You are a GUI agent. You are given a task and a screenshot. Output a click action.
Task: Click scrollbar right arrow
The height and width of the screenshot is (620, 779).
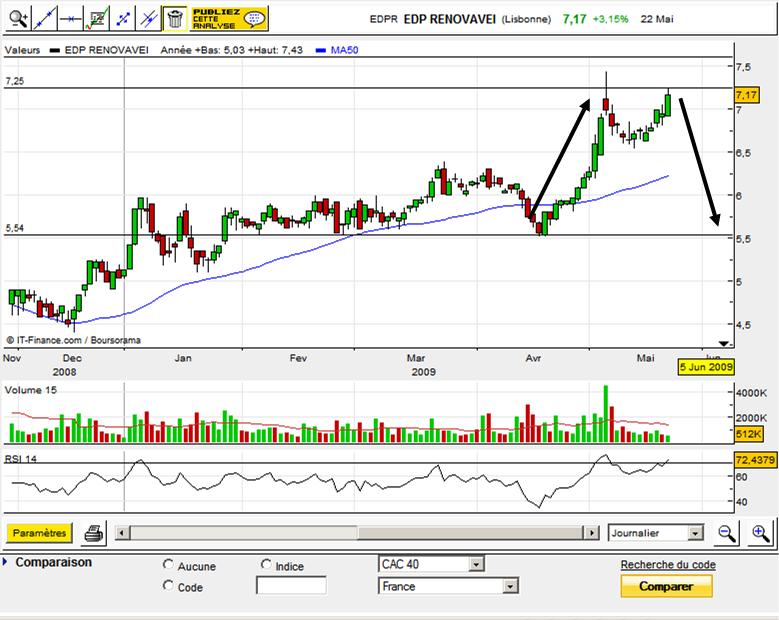coord(591,533)
